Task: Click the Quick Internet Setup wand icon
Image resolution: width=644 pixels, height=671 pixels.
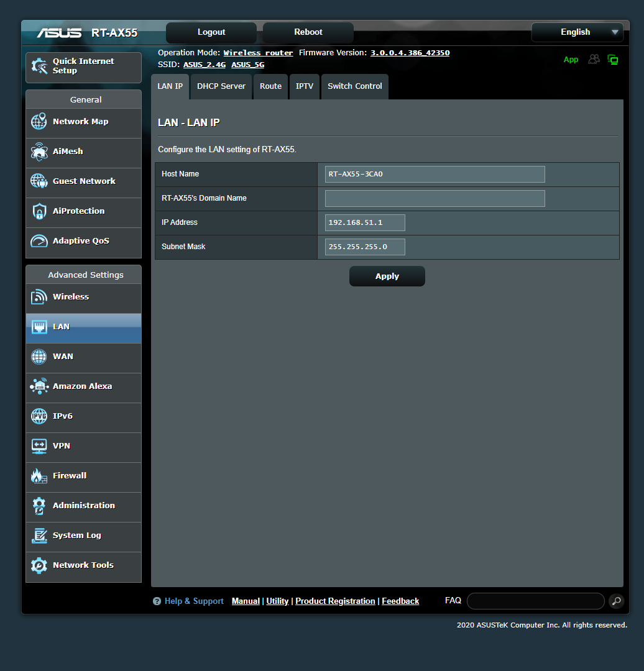Action: 39,66
